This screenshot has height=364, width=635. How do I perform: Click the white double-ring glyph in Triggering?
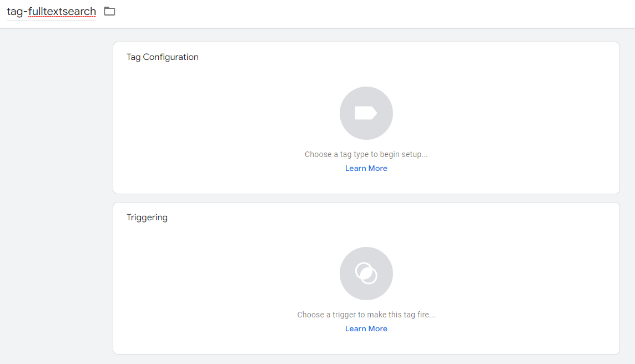[366, 274]
